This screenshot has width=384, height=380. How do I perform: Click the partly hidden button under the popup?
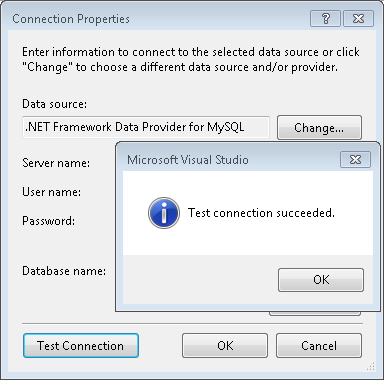coord(315,313)
